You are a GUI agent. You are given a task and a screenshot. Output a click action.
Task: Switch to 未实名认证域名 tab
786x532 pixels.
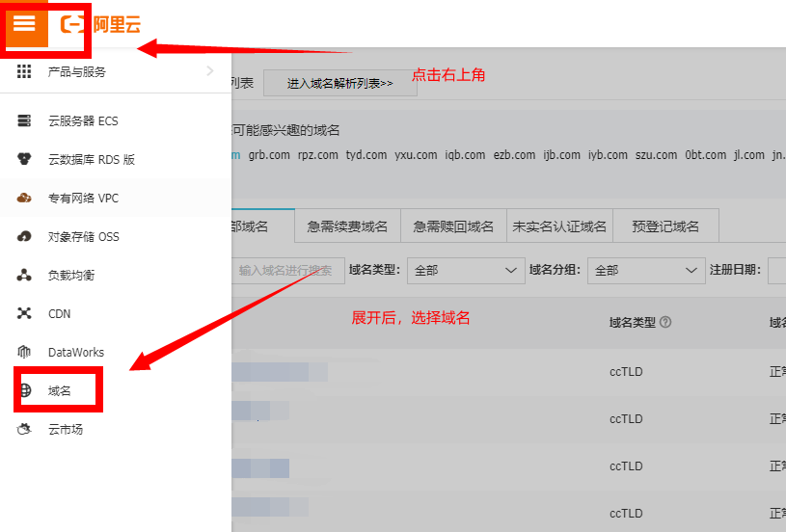coord(559,226)
